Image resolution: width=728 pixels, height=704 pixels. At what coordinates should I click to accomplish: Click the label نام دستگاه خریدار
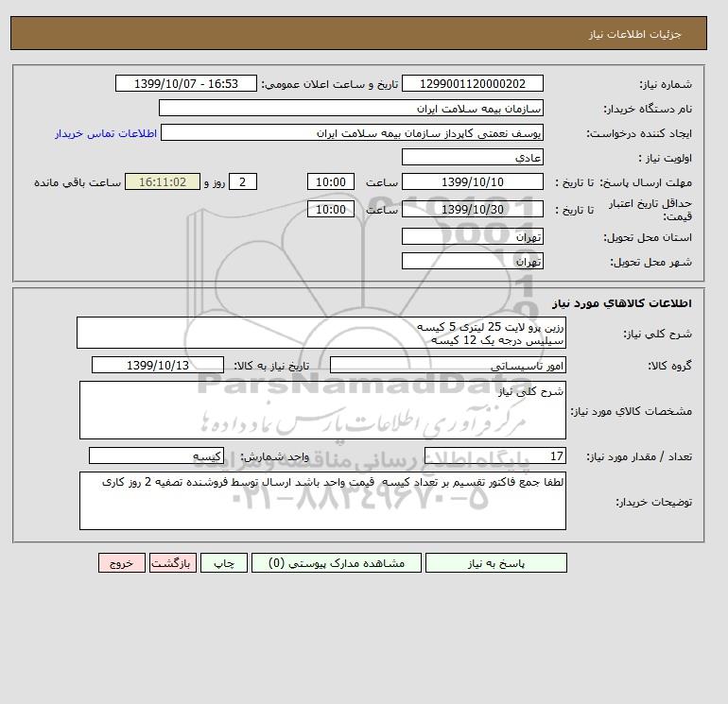click(x=648, y=109)
